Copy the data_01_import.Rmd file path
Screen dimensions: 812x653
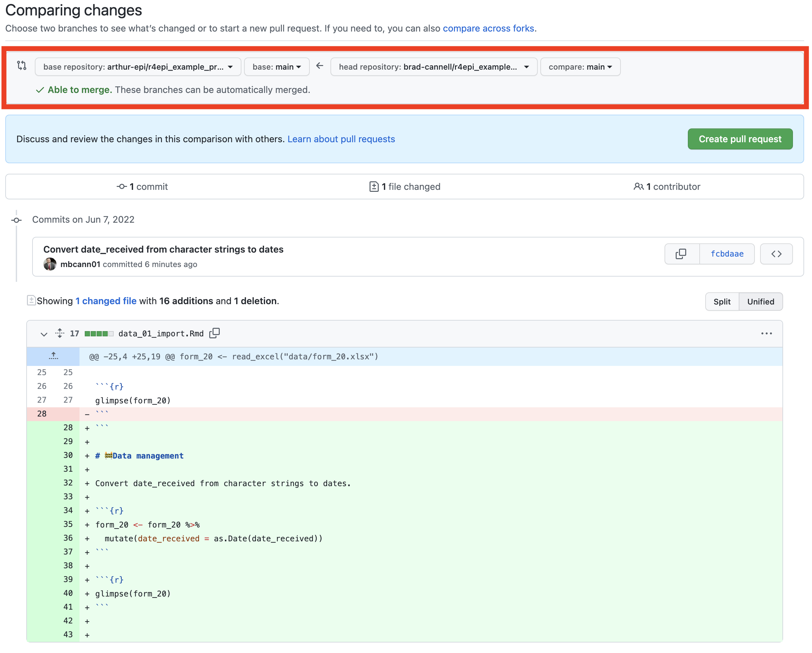click(x=214, y=333)
